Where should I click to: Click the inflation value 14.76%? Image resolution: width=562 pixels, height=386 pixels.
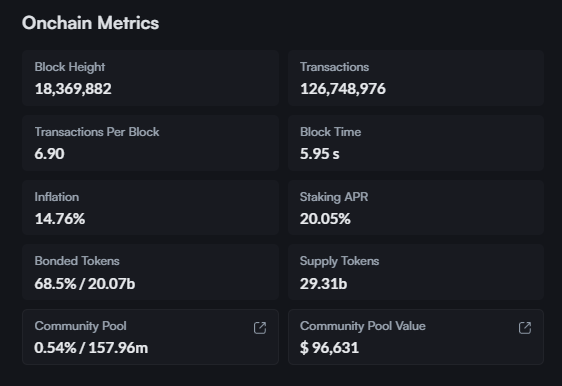(x=60, y=219)
